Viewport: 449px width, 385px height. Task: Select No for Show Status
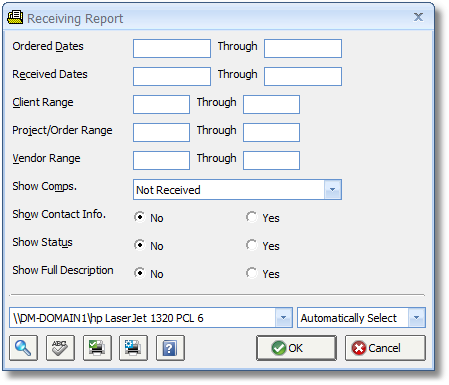click(139, 245)
